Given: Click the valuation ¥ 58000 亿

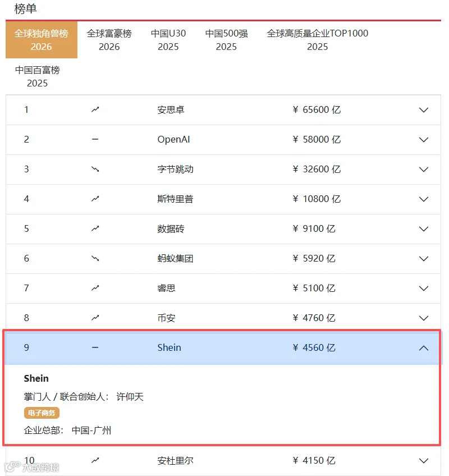Looking at the screenshot, I should [x=317, y=139].
